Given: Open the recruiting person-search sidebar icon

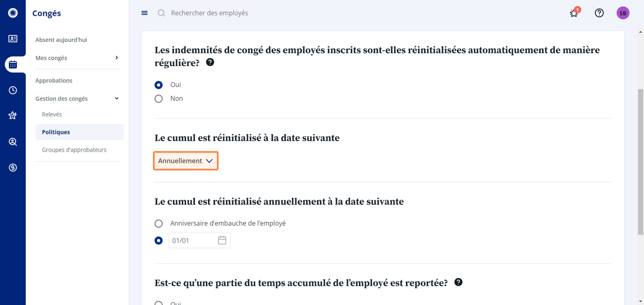Looking at the screenshot, I should click(13, 142).
